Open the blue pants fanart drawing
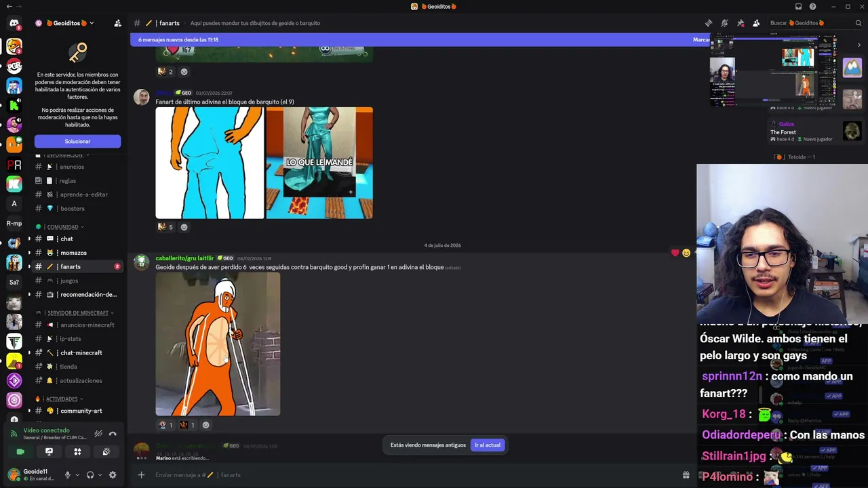The height and width of the screenshot is (488, 868). click(x=210, y=163)
